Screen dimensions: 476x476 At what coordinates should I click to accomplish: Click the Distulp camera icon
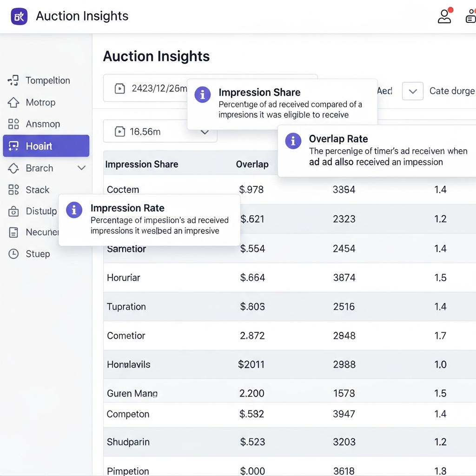(x=13, y=212)
